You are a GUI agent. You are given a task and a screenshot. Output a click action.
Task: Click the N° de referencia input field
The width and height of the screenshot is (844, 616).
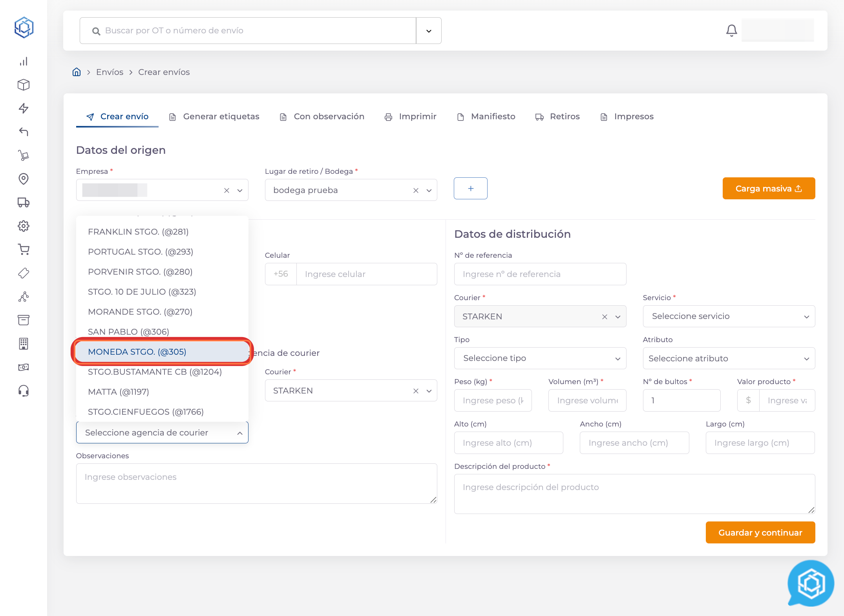(540, 274)
